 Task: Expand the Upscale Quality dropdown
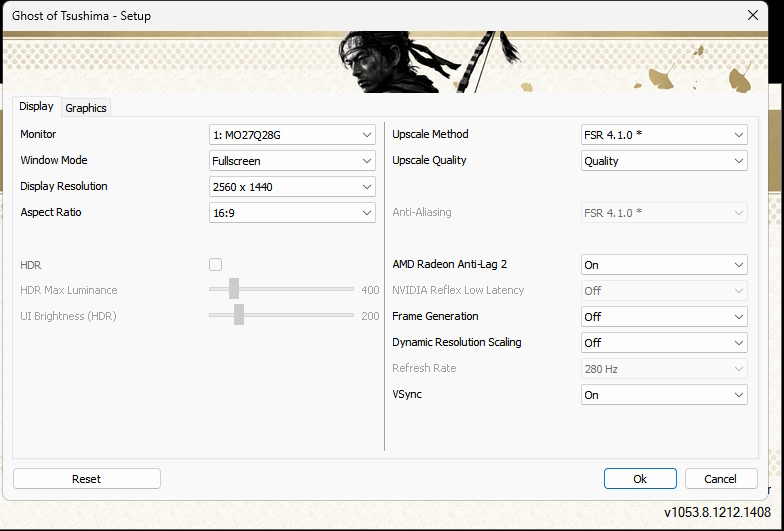664,161
